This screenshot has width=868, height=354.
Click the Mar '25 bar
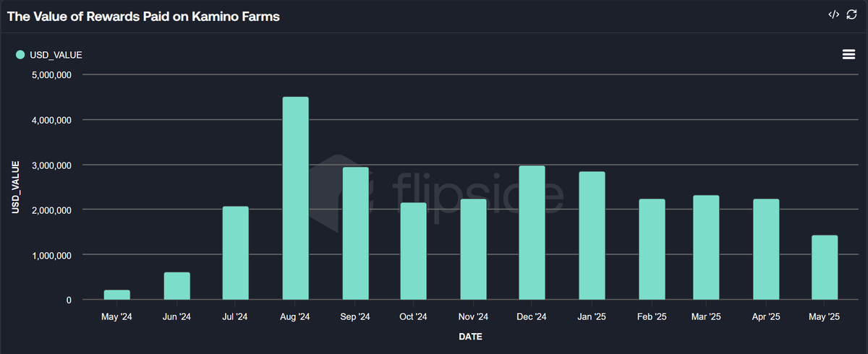705,248
